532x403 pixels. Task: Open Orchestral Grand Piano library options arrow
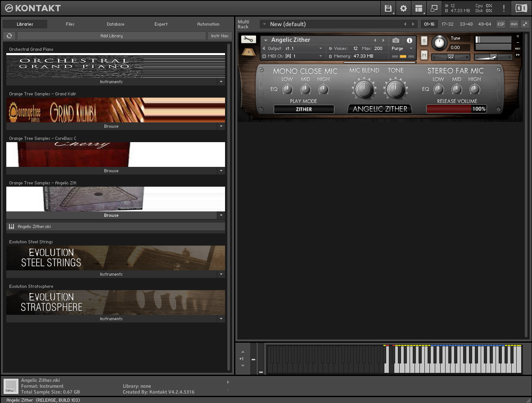tap(221, 82)
